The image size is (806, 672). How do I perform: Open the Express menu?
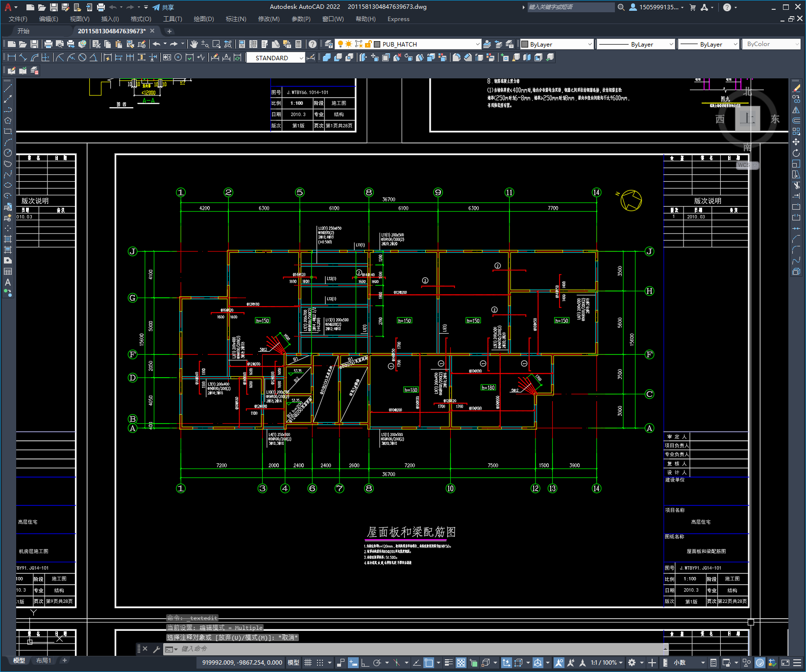click(398, 19)
